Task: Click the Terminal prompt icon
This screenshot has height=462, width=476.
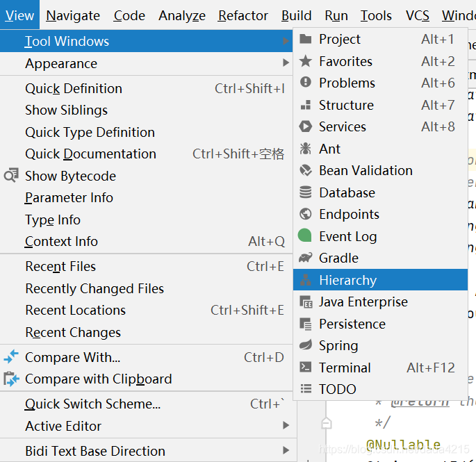Action: [305, 368]
